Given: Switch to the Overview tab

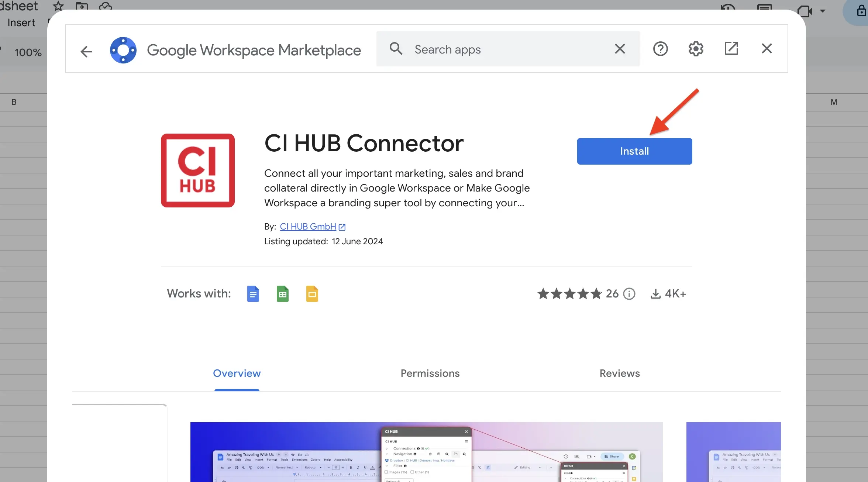Looking at the screenshot, I should pyautogui.click(x=237, y=373).
